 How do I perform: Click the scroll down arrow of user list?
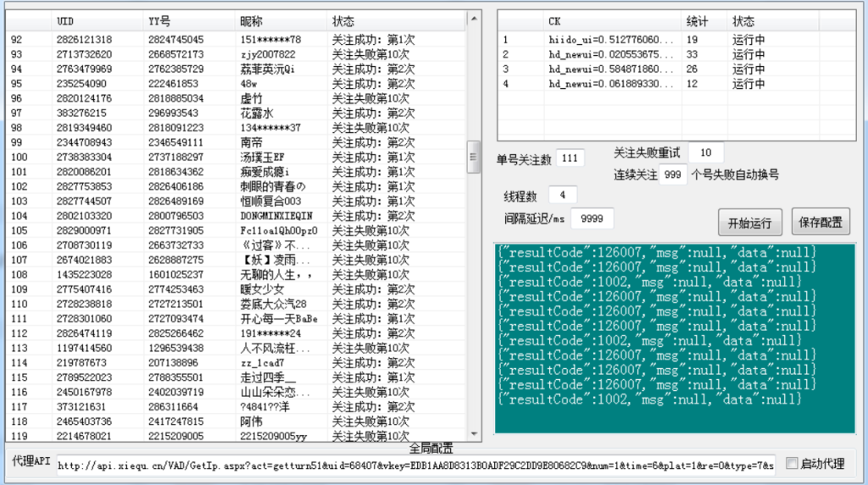pyautogui.click(x=475, y=435)
